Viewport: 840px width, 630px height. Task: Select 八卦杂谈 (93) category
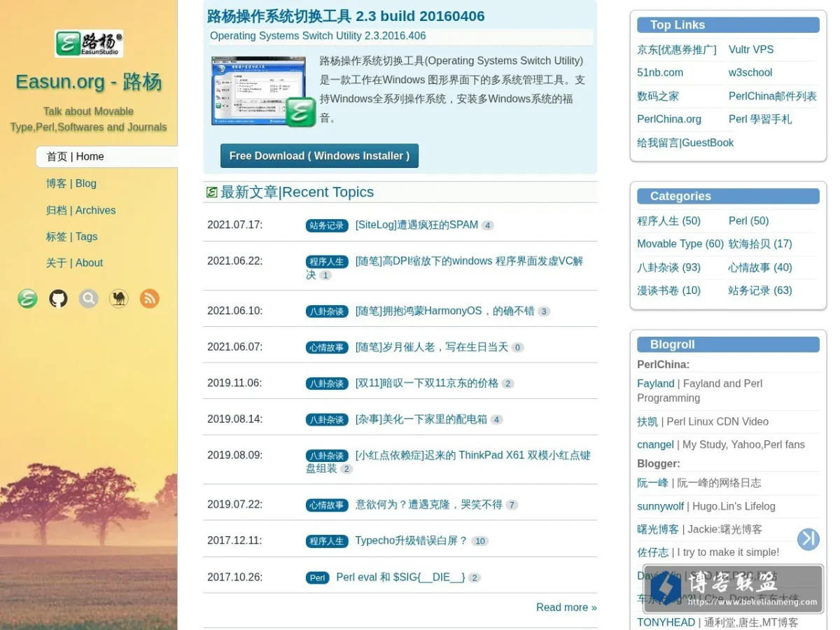(668, 267)
